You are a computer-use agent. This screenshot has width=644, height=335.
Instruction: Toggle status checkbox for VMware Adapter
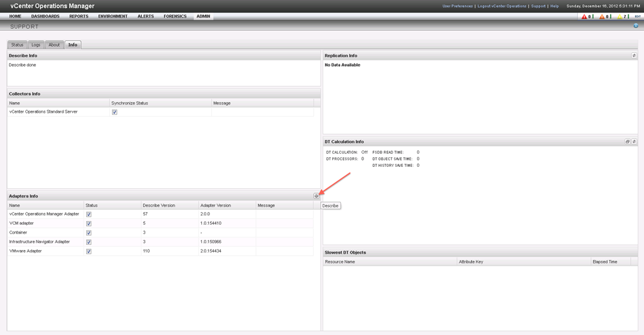tap(89, 251)
